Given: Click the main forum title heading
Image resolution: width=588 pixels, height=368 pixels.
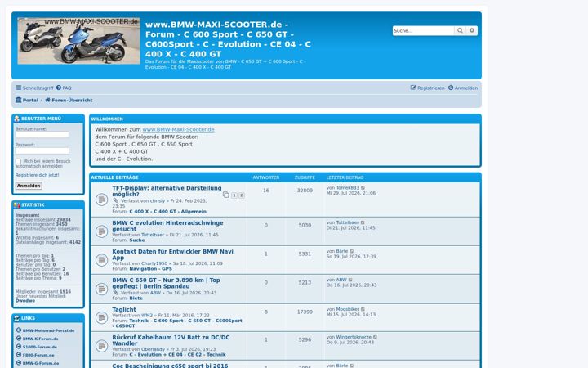Looking at the screenshot, I should 228,39.
